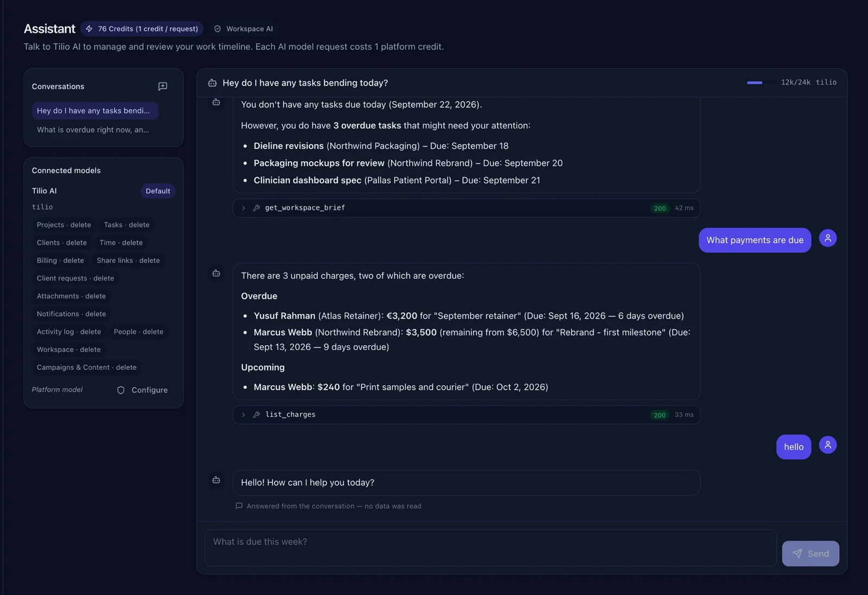The width and height of the screenshot is (868, 595).
Task: Click the lightning bolt credits icon
Action: click(89, 29)
